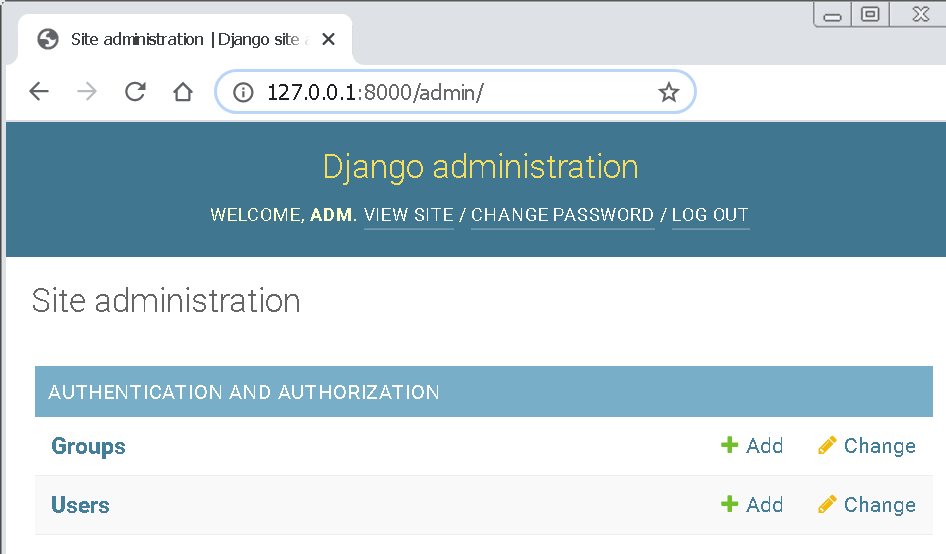
Task: Click the pencil icon in Users row
Action: pos(827,504)
